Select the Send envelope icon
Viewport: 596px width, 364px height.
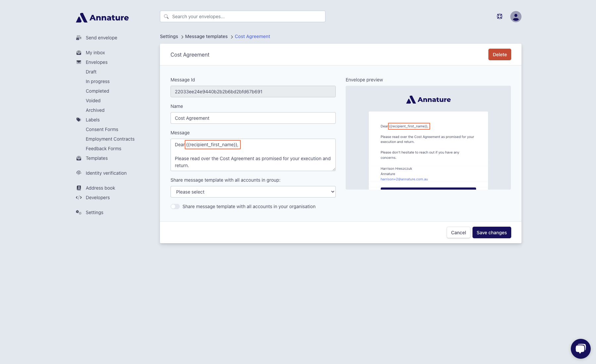point(79,38)
